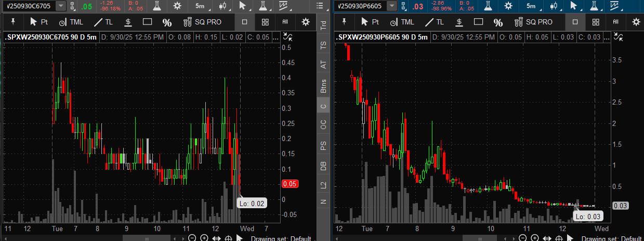Image resolution: width=644 pixels, height=241 pixels.
Task: Open chart settings gear in left top bar
Action: click(178, 6)
